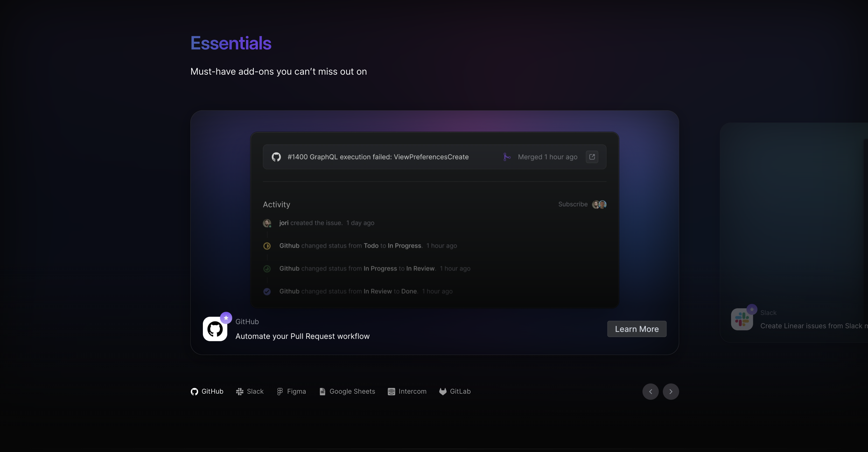Switch to the GitLab tab

(455, 391)
